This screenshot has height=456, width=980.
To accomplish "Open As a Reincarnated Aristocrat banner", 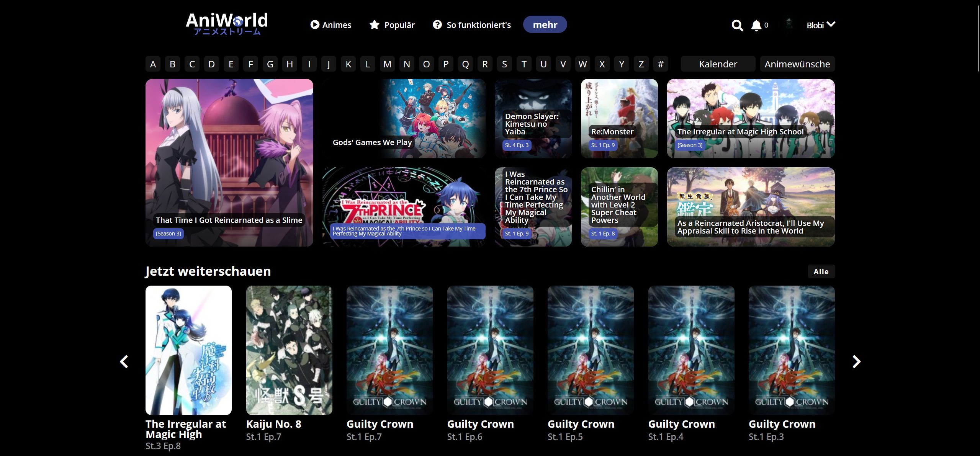I will click(x=751, y=207).
